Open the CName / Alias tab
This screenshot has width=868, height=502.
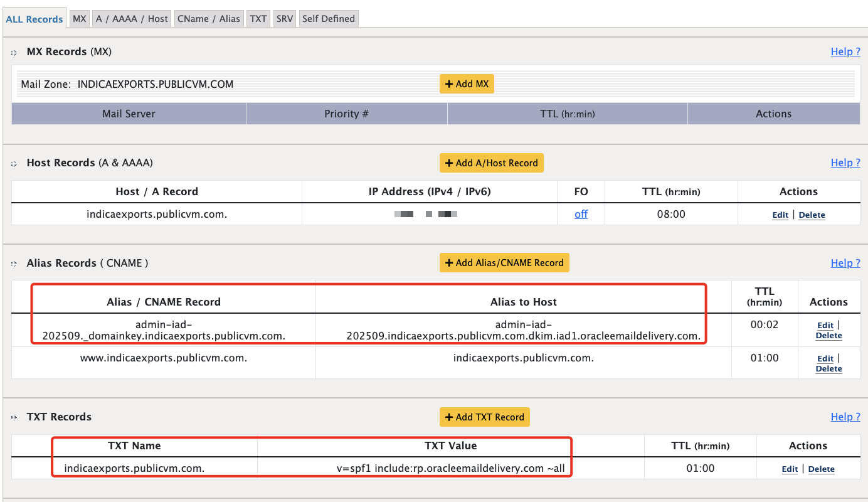[209, 18]
